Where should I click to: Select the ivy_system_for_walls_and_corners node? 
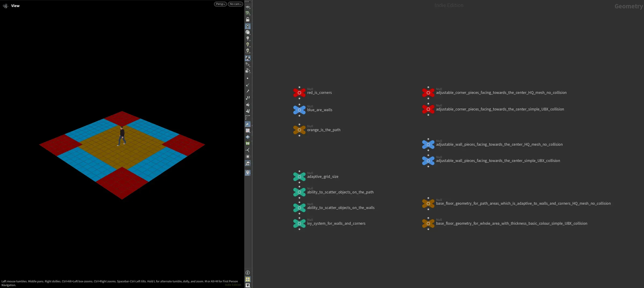(x=299, y=224)
